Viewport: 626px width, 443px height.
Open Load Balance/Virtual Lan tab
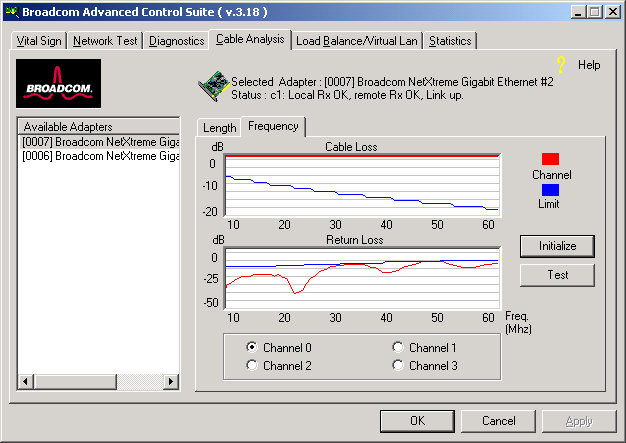click(357, 41)
